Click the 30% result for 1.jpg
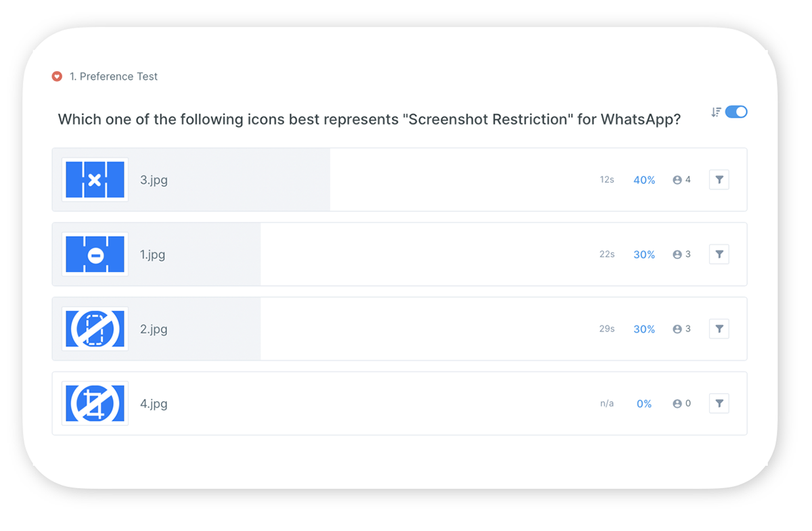Screen dimensions: 812x531 tap(644, 254)
